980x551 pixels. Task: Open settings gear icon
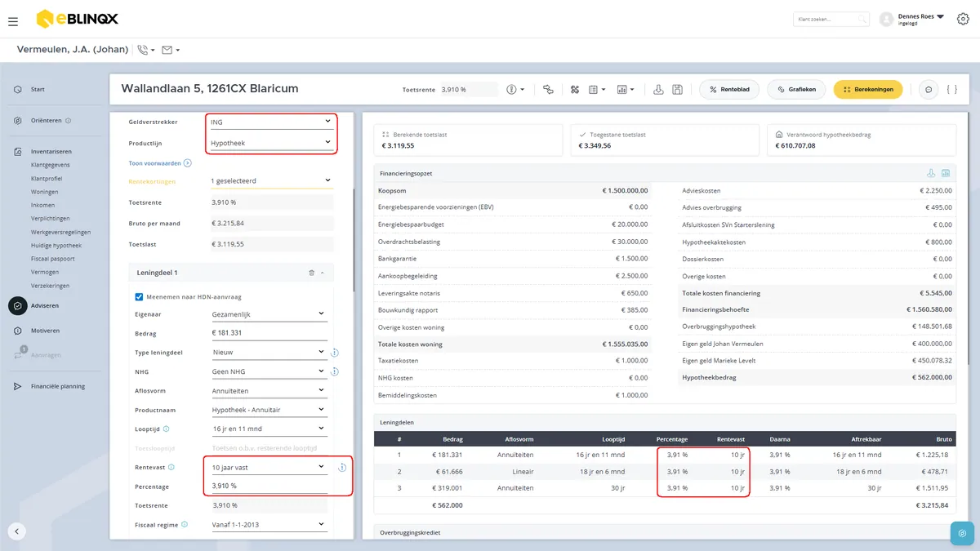tap(963, 19)
